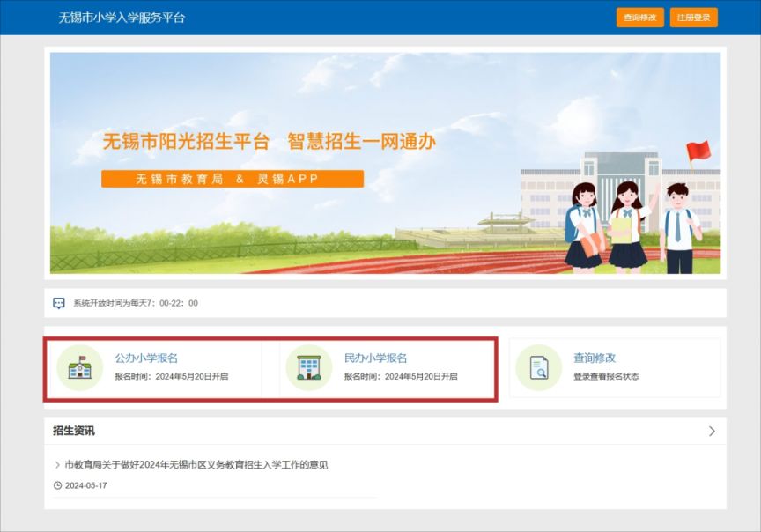761x532 pixels.
Task: Expand 招生资讯 with the right chevron
Action: 712,431
